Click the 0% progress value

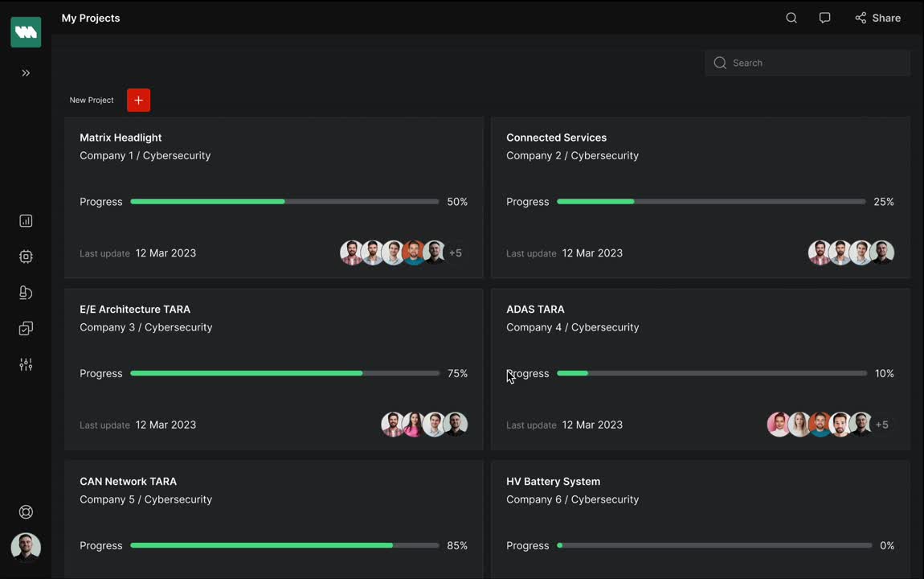point(887,545)
